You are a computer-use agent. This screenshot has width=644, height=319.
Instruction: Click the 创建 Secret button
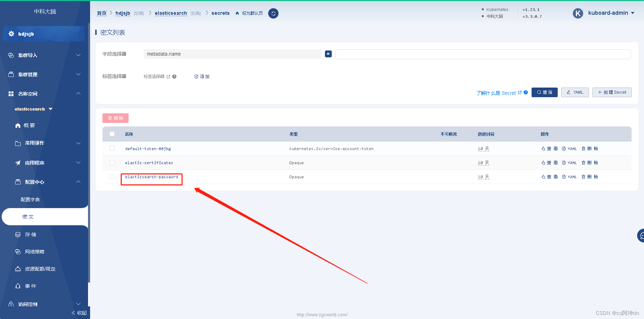tap(612, 92)
